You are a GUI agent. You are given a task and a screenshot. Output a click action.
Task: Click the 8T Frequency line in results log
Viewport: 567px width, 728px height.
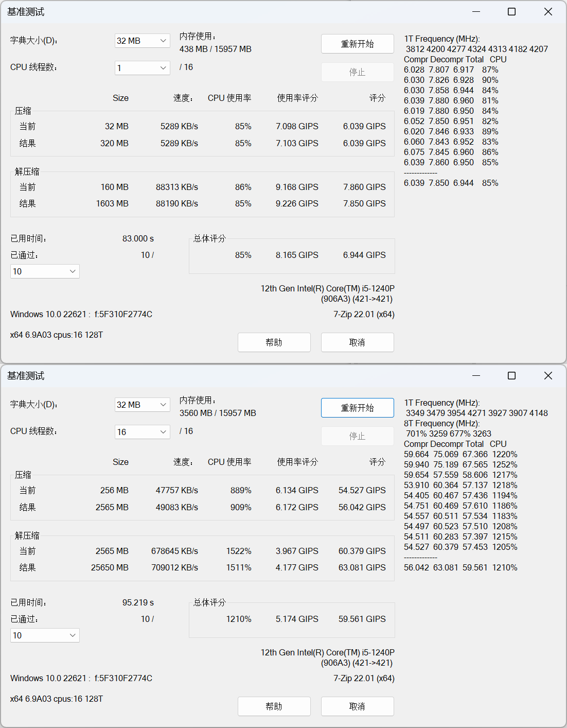[442, 423]
